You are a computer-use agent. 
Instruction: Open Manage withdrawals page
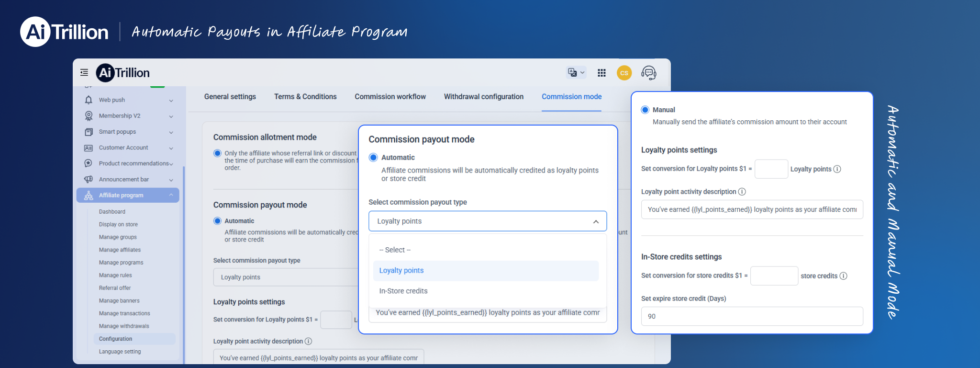tap(124, 326)
